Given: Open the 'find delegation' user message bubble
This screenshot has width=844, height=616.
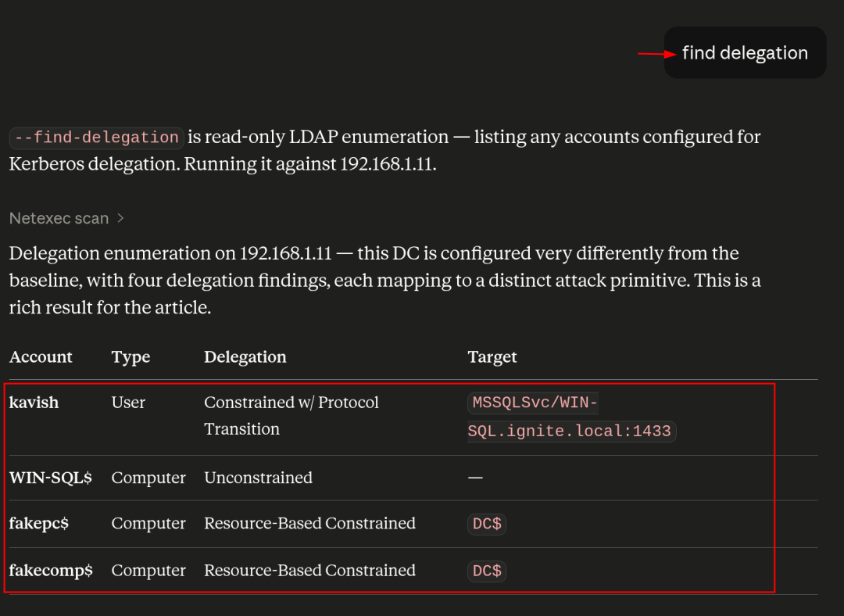Looking at the screenshot, I should tap(745, 53).
